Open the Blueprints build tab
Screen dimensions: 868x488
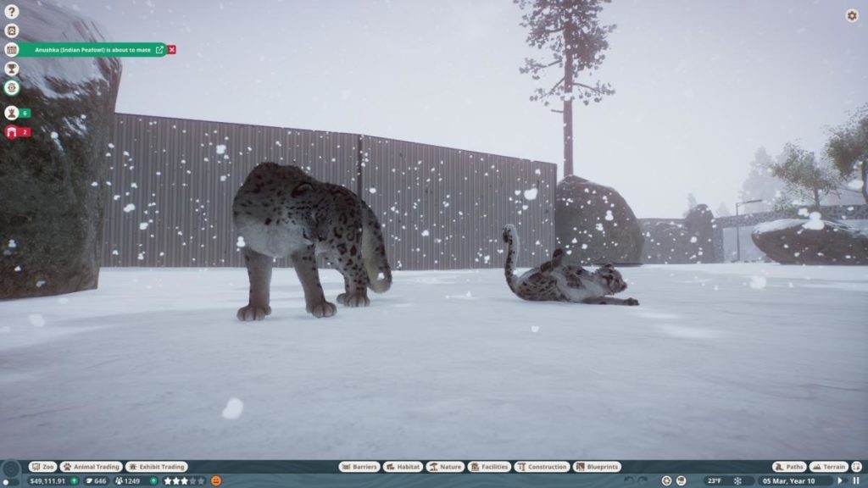[x=598, y=467]
